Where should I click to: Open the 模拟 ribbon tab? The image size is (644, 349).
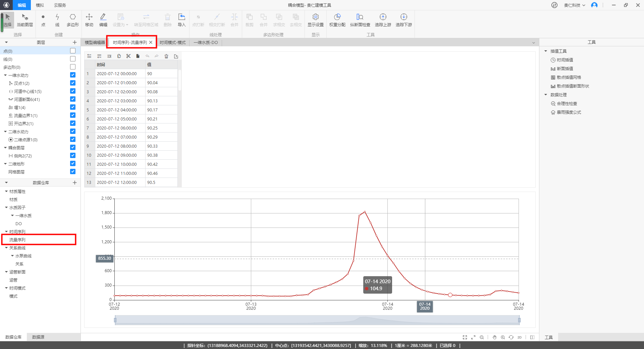coord(40,5)
